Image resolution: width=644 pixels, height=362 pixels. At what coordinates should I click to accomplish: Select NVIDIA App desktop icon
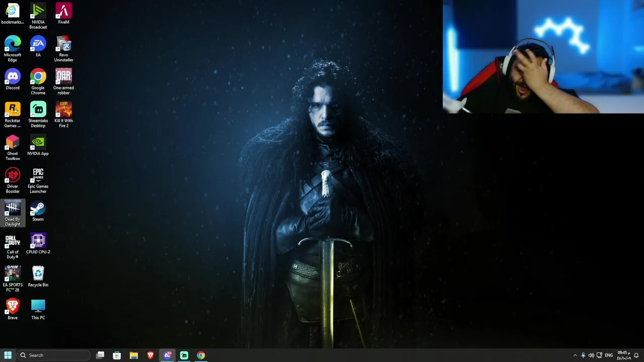[38, 145]
